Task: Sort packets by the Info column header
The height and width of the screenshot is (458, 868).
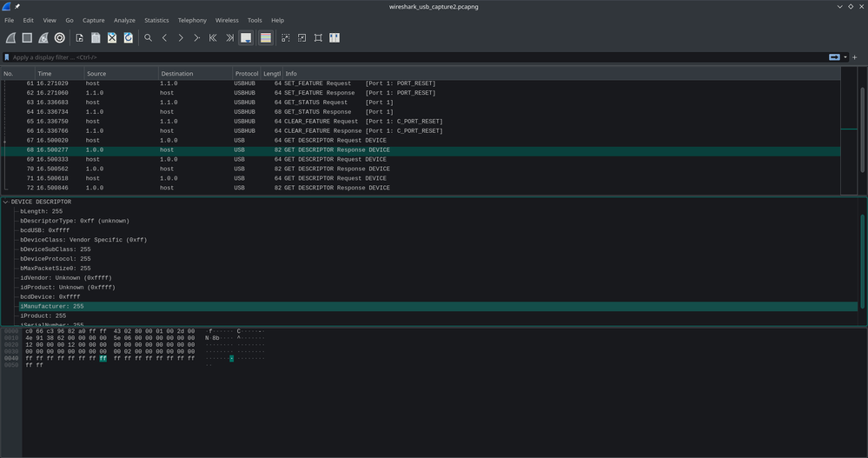Action: click(x=561, y=73)
